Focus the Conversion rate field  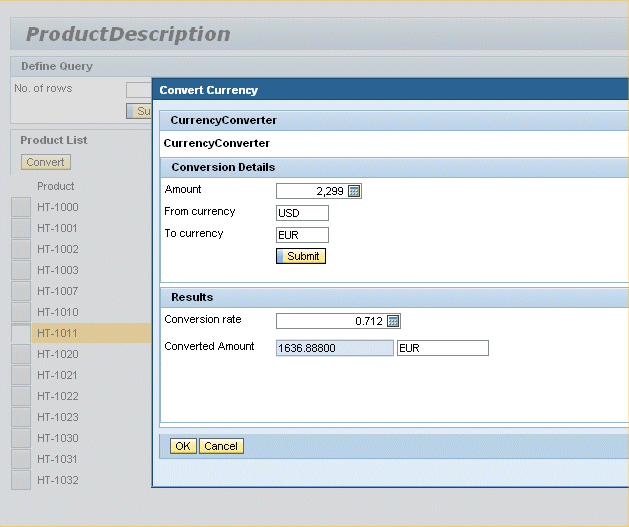(x=331, y=321)
